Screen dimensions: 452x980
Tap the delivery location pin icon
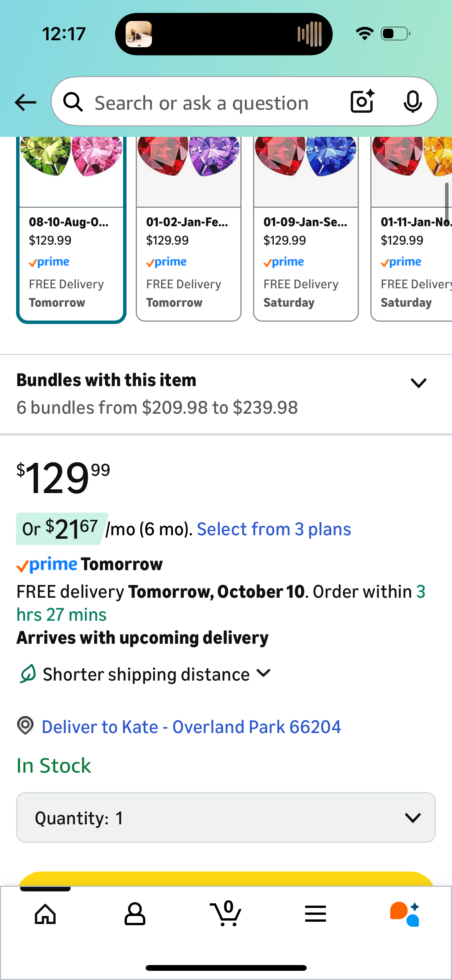tap(25, 725)
